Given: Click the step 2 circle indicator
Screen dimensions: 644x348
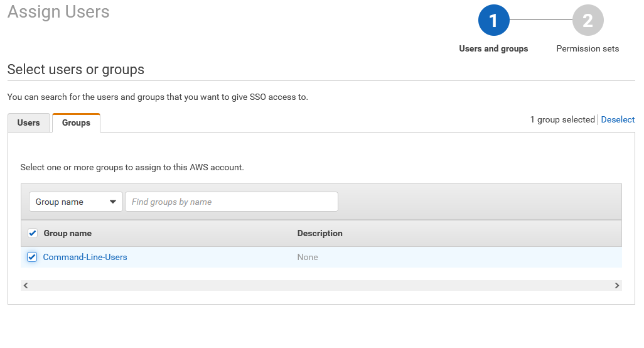Looking at the screenshot, I should [588, 21].
